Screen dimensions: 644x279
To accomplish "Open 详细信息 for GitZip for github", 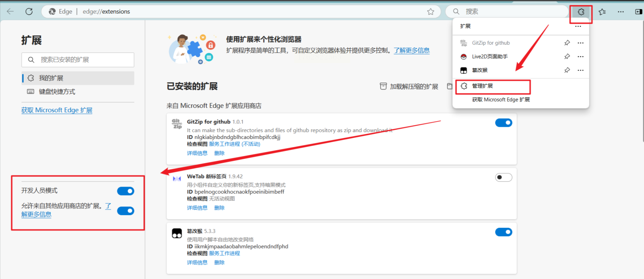I will 197,153.
